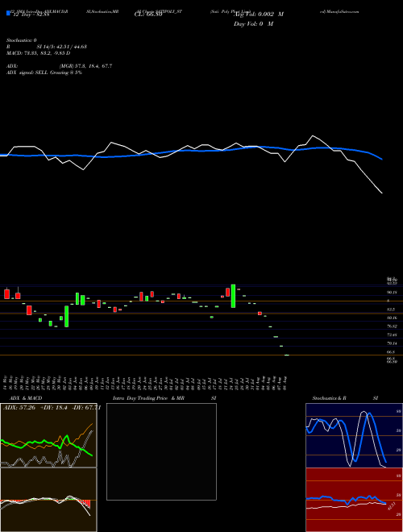
Task: Click the empty Intra Day Trading Price box
Action: (x=161, y=451)
